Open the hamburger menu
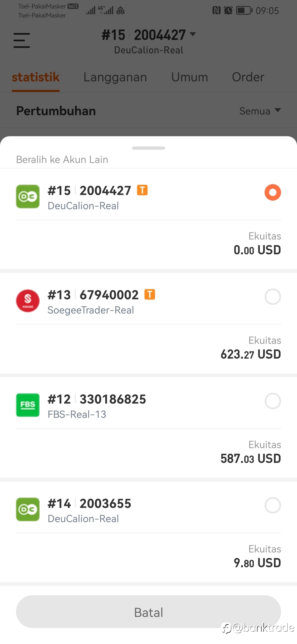 [22, 40]
